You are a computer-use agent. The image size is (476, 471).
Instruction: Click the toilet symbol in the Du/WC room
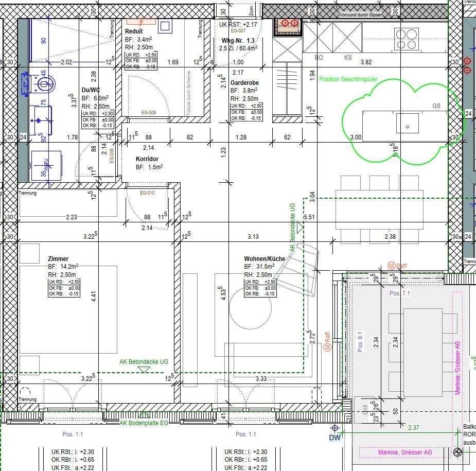[44, 83]
